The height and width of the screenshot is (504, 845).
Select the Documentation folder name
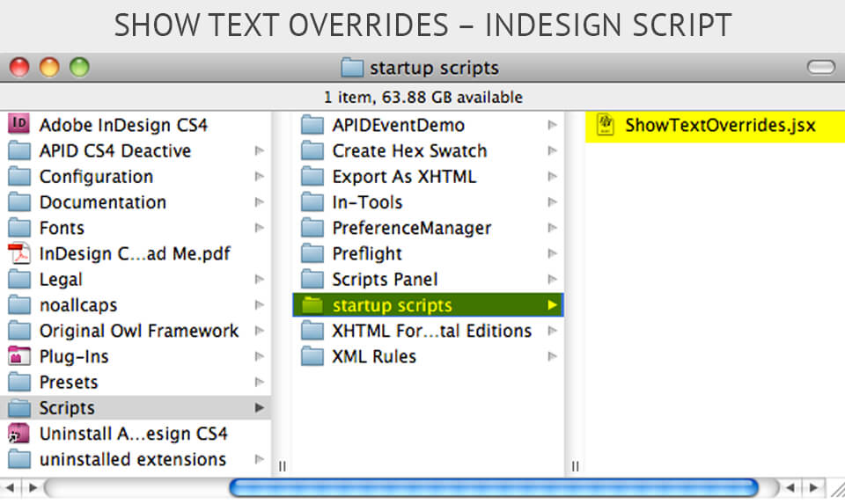[x=103, y=202]
